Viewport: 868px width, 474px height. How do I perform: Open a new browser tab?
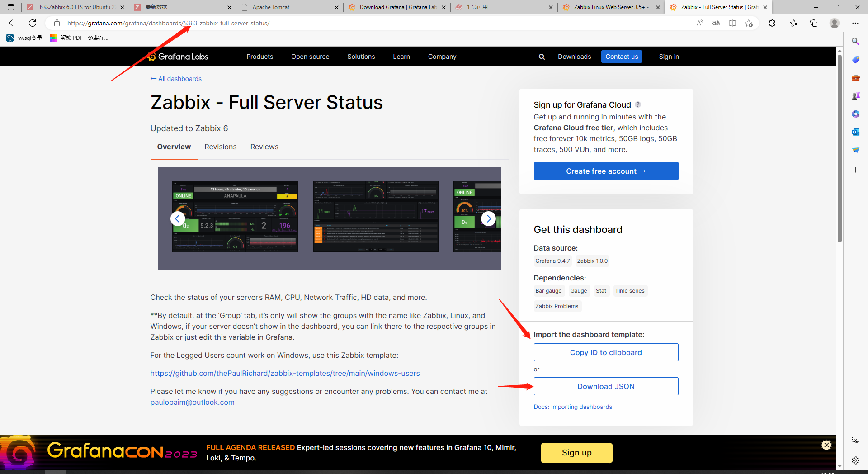780,7
